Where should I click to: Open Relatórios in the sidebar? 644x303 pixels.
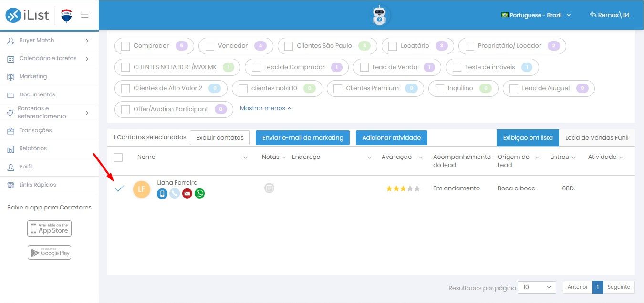[x=33, y=148]
